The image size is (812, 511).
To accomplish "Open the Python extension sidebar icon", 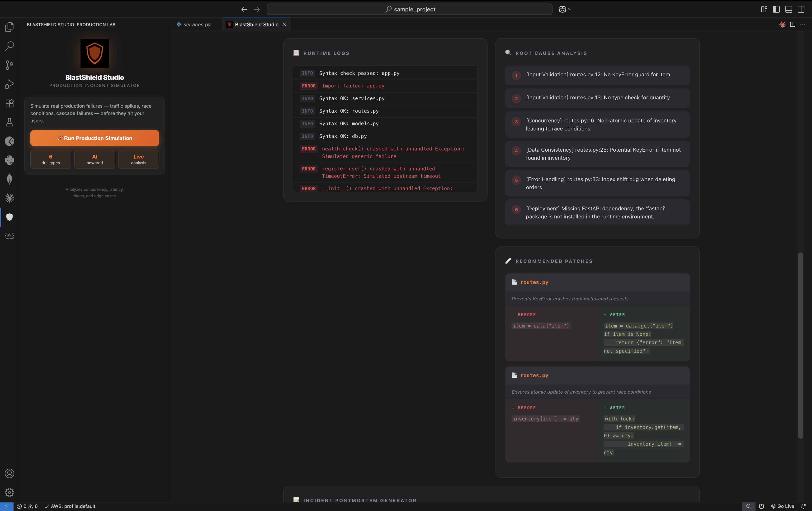I will point(9,160).
